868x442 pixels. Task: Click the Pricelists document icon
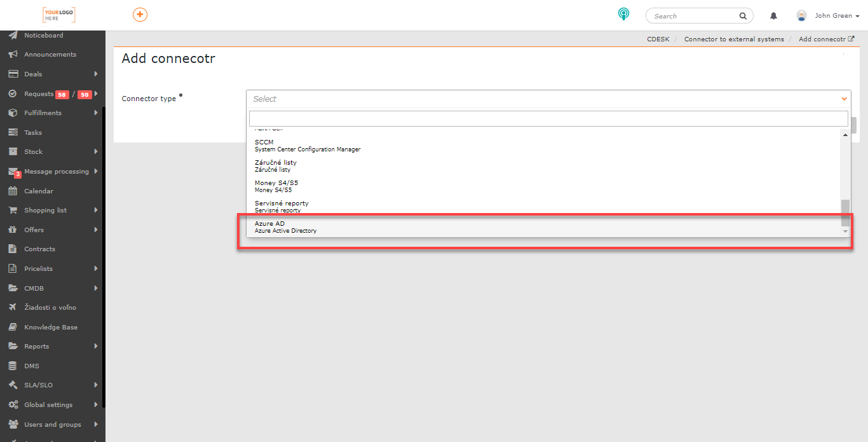point(13,268)
